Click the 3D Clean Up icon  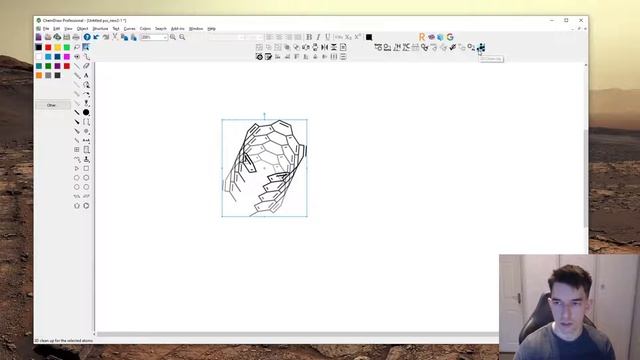[481, 47]
